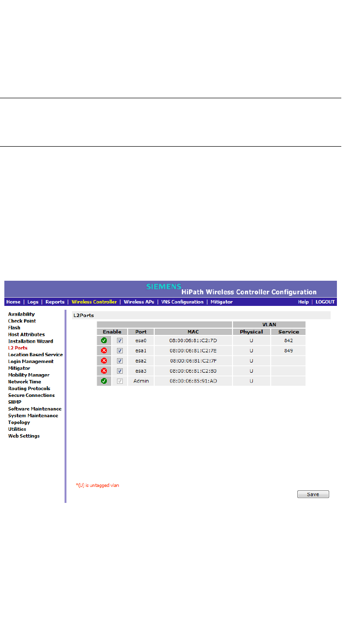Viewport: 364px width, 636px height.
Task: Toggle the enable checkbox for esa1
Action: point(120,350)
